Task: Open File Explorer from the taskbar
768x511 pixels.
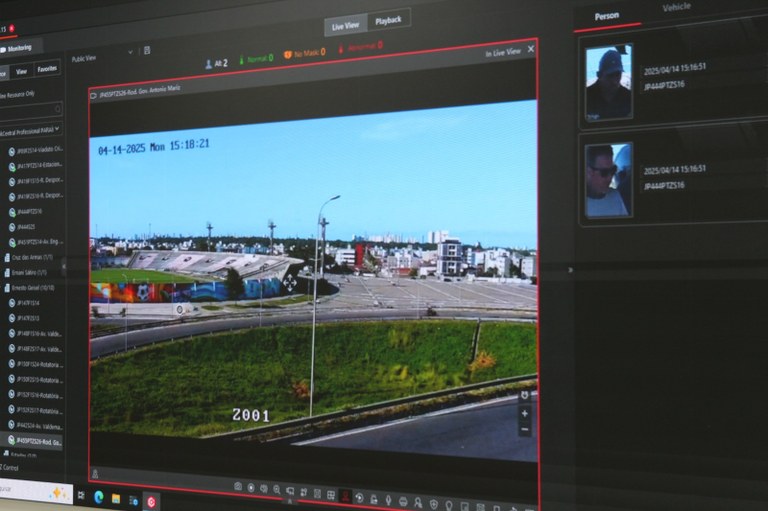Action: [x=116, y=497]
